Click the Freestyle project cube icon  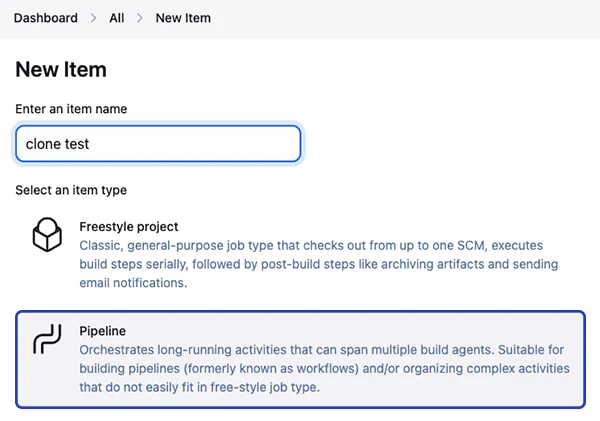click(47, 235)
